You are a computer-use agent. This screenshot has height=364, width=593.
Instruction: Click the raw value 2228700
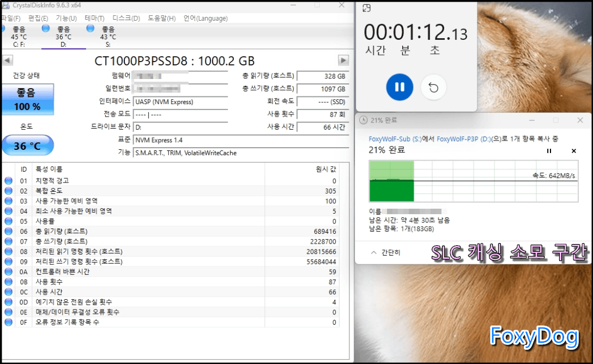coord(323,241)
